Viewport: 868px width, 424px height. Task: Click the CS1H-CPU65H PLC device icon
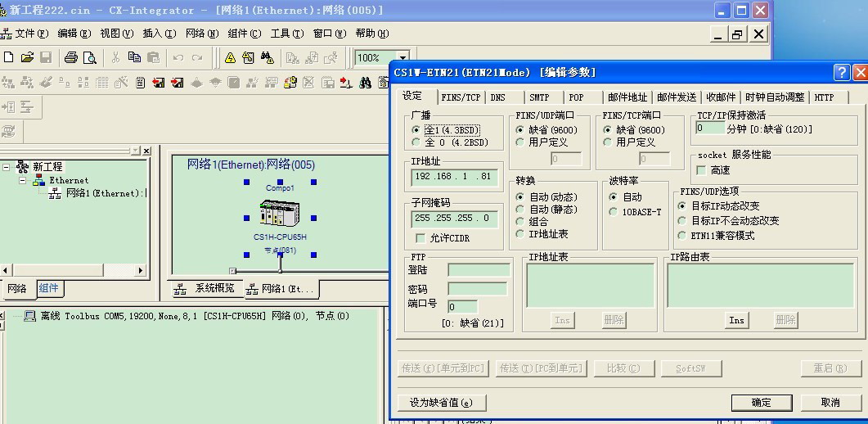point(280,214)
